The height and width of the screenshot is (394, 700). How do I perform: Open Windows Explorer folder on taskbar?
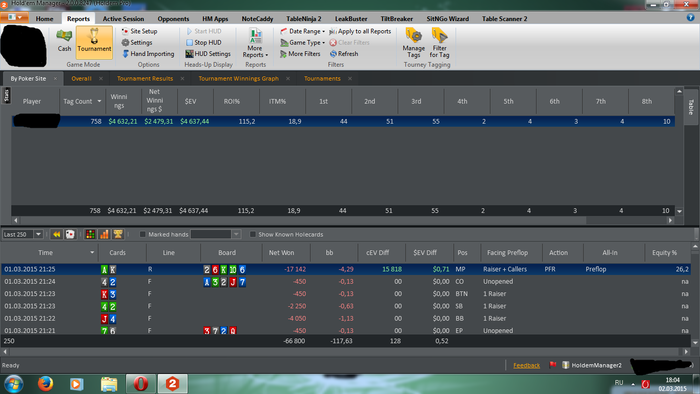click(108, 384)
